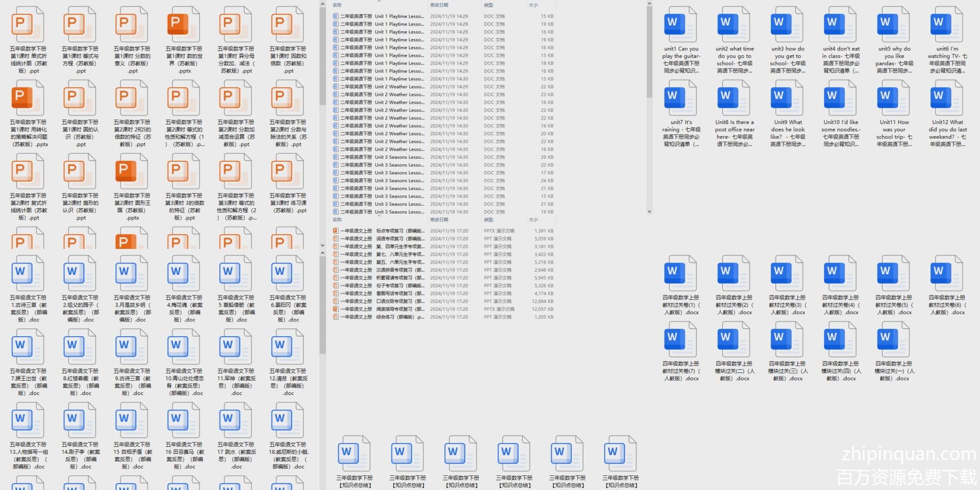Select Unit12 What did you do last weekend file
This screenshot has width=980, height=490.
(x=947, y=98)
